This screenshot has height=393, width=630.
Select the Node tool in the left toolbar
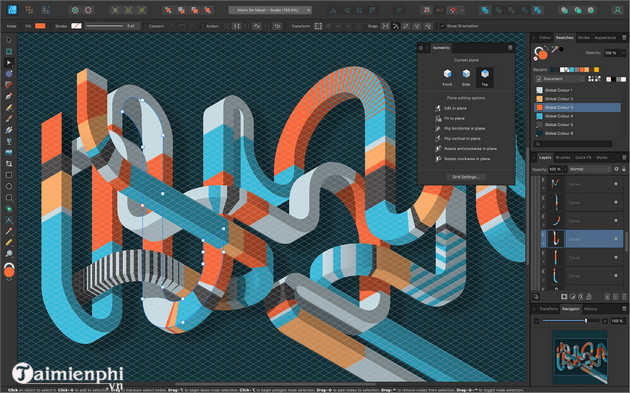(9, 63)
